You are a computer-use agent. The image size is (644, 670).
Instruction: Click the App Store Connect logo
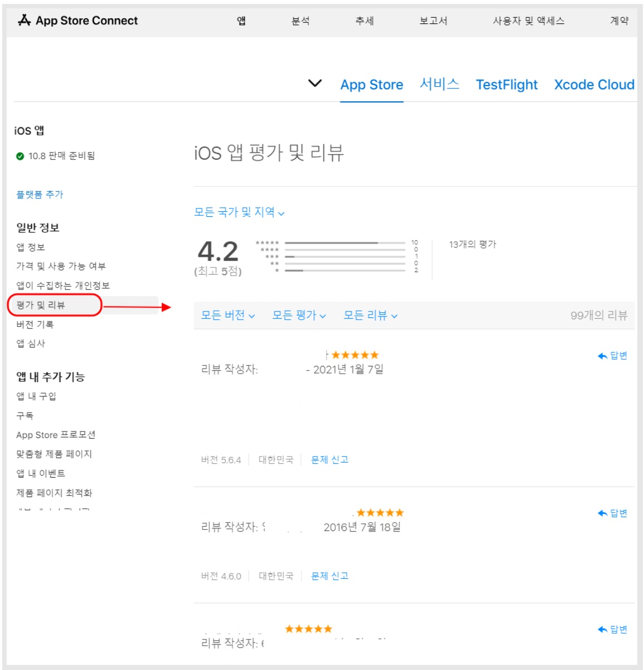coord(78,21)
